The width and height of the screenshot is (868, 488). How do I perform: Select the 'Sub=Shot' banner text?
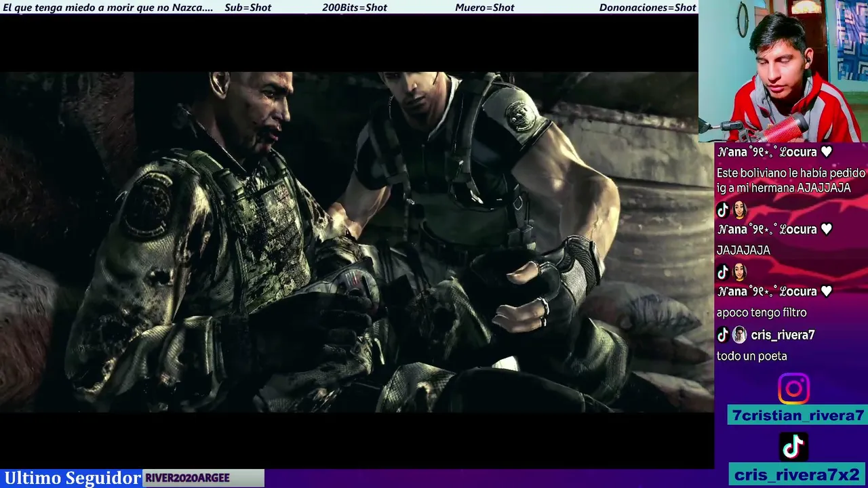[248, 7]
